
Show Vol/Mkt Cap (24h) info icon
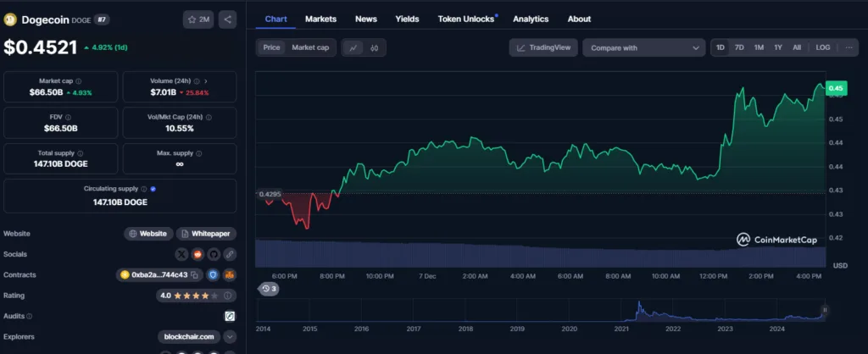point(209,117)
